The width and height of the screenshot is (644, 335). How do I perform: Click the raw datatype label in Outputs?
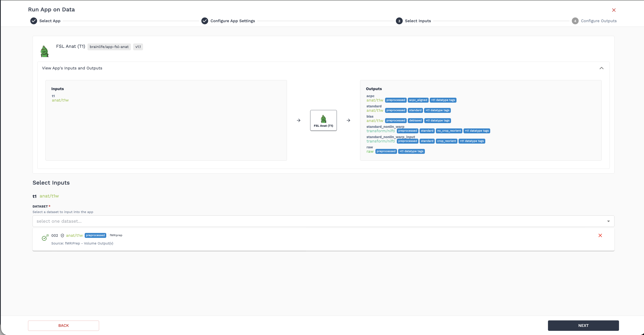pyautogui.click(x=370, y=152)
